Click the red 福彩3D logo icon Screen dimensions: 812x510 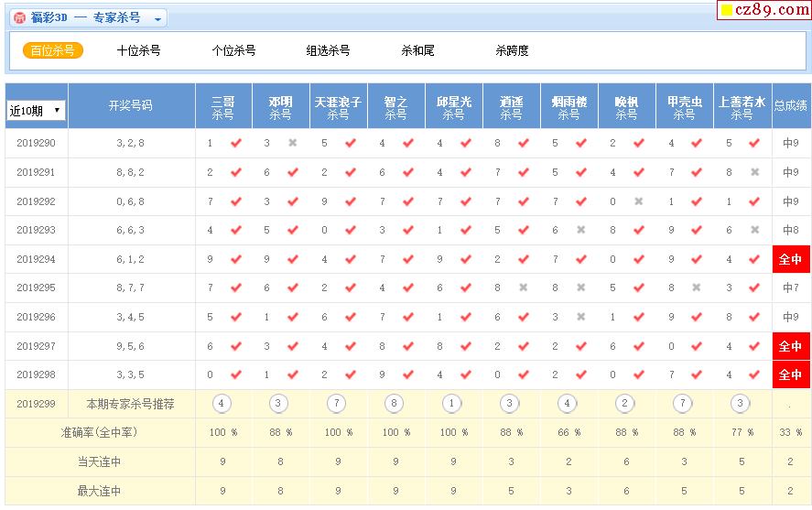(19, 18)
